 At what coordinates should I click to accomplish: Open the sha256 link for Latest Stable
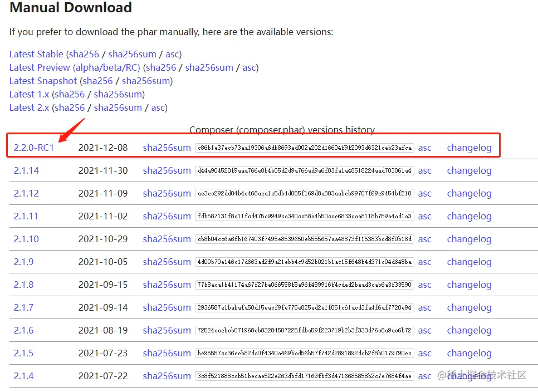(84, 54)
